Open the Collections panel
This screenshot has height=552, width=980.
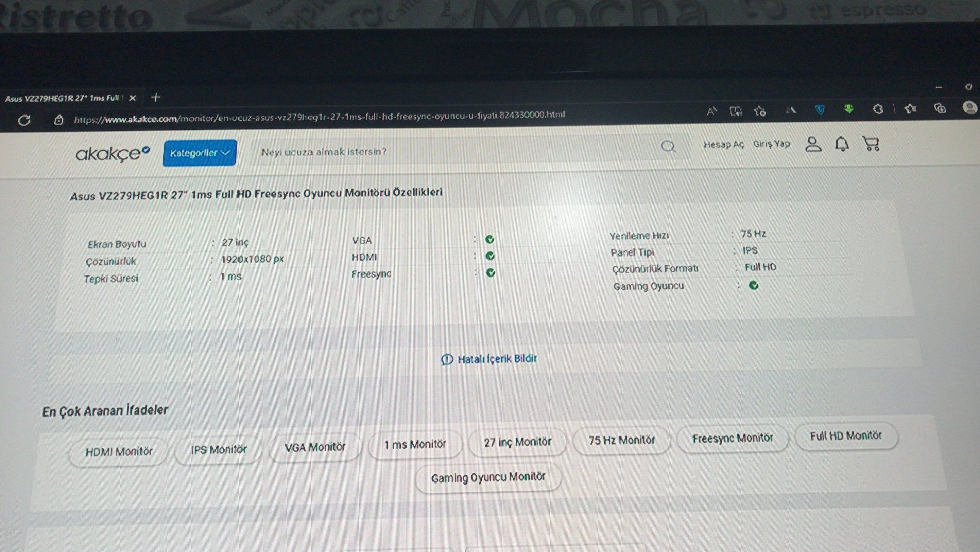pyautogui.click(x=940, y=108)
